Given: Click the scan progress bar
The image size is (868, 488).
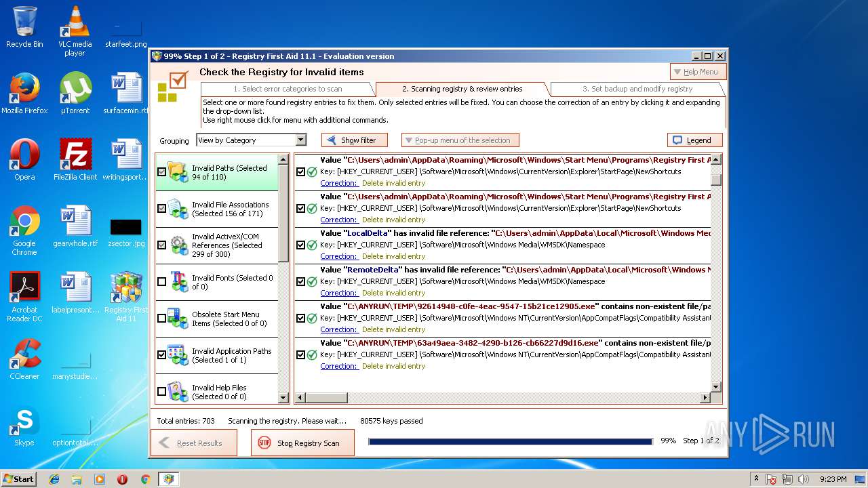Looking at the screenshot, I should coord(511,441).
